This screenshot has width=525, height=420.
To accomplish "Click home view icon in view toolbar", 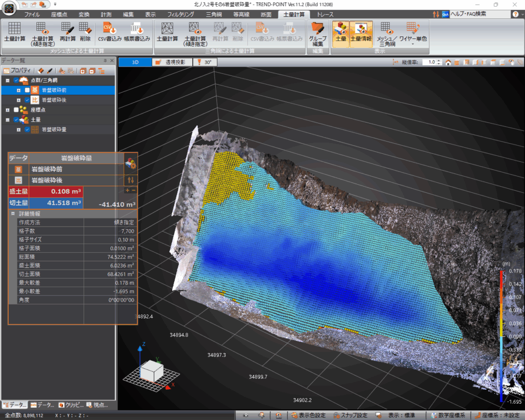I will 448,62.
